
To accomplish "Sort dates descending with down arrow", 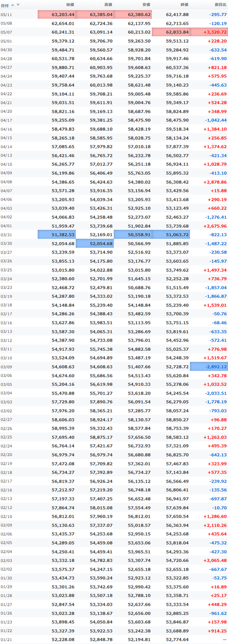I will tap(18, 5).
